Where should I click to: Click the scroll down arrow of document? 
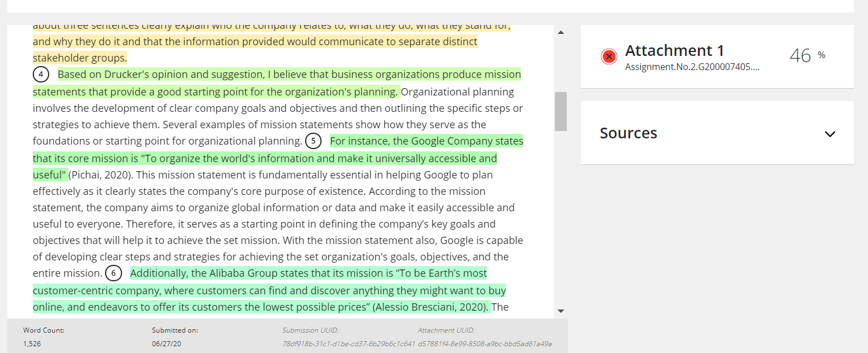[x=561, y=311]
